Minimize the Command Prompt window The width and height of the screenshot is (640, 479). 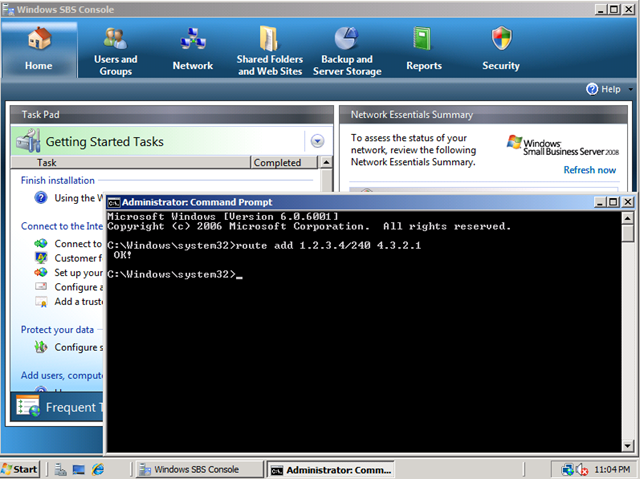tap(600, 202)
